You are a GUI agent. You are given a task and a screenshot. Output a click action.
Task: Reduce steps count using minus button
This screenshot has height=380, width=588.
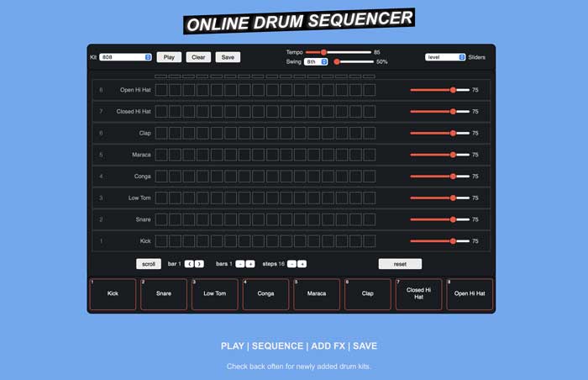pos(292,263)
